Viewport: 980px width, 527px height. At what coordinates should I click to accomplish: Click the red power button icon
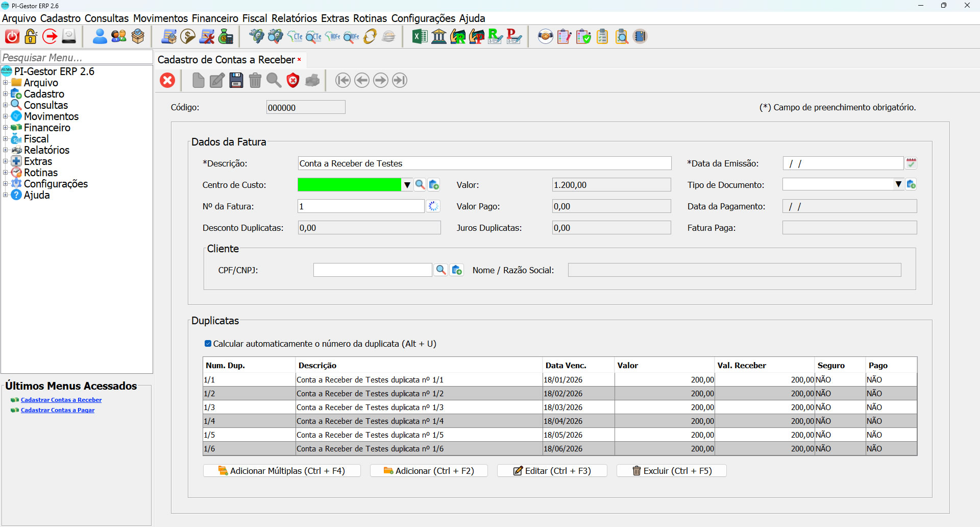12,36
